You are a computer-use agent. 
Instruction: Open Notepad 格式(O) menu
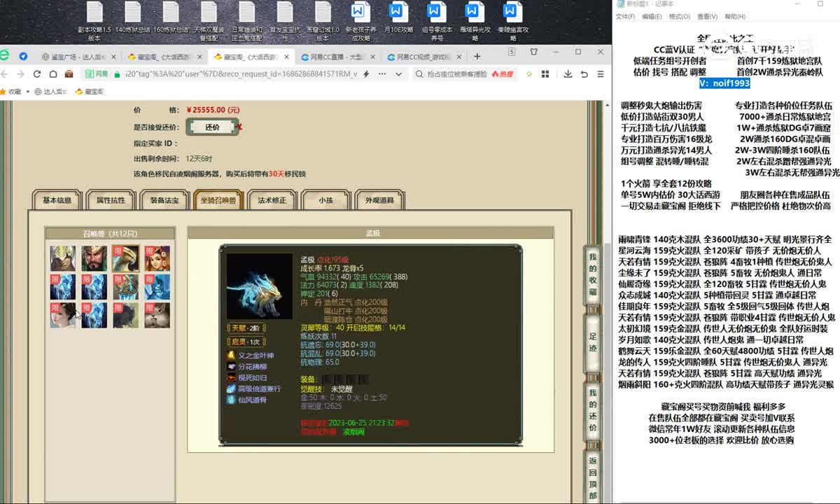[679, 16]
